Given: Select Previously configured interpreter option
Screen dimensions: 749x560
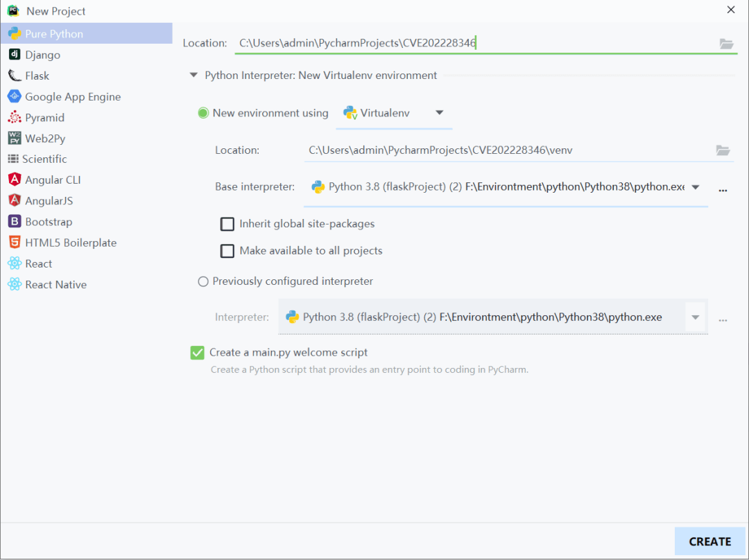Looking at the screenshot, I should 203,281.
